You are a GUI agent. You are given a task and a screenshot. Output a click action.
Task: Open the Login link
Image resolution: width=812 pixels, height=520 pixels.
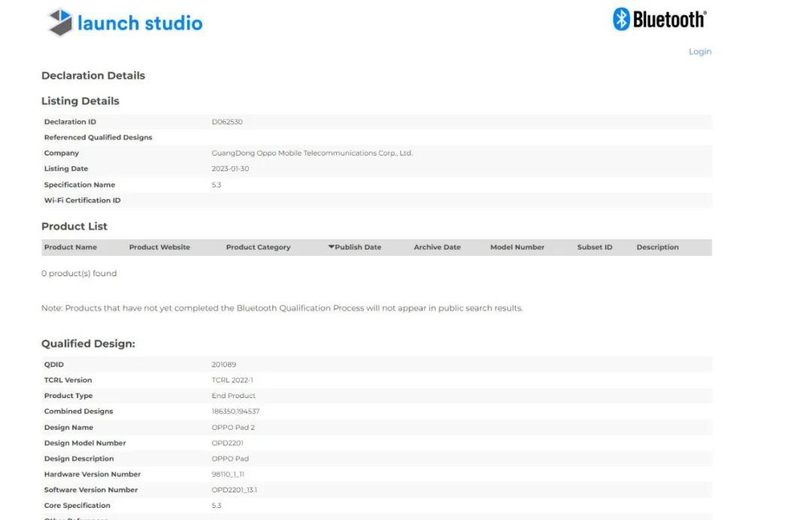700,51
